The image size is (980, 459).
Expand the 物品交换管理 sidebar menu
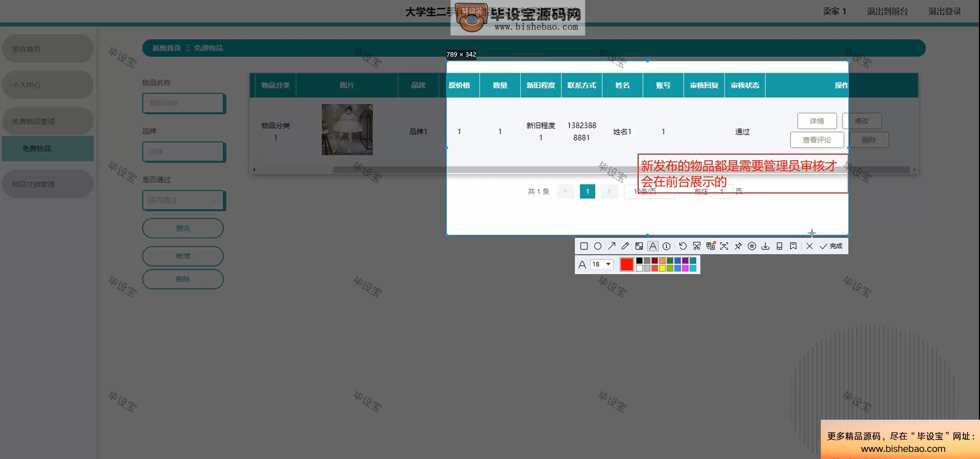coord(47,184)
